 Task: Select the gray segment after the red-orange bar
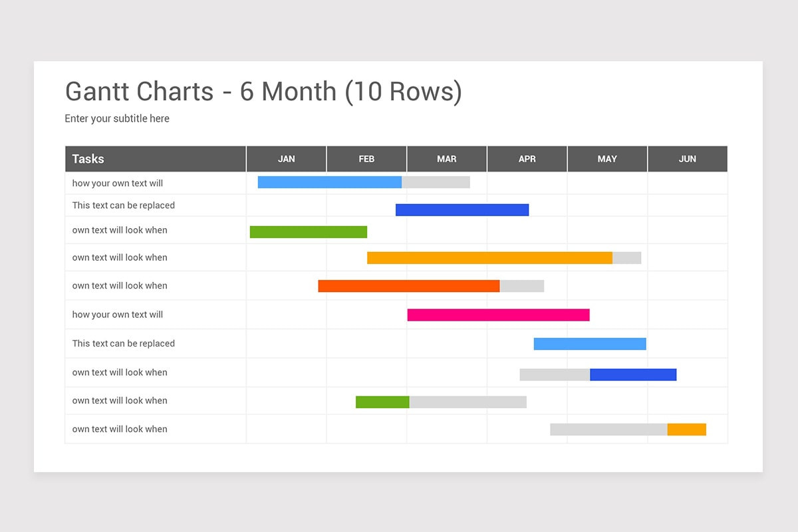click(x=522, y=286)
